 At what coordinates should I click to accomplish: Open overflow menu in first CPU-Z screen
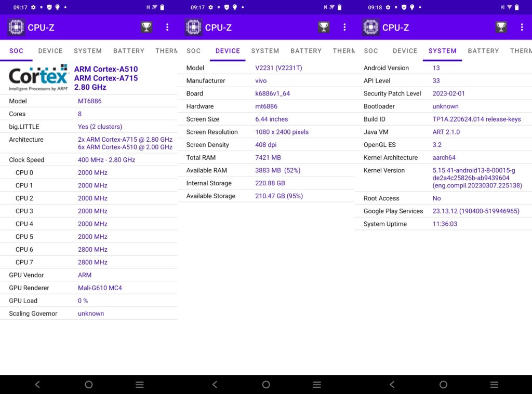click(167, 27)
